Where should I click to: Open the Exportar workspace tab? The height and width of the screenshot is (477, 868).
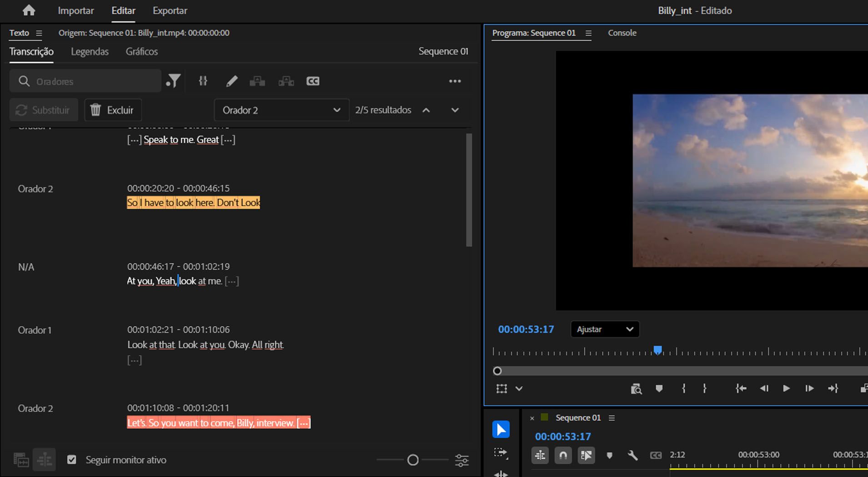(170, 10)
